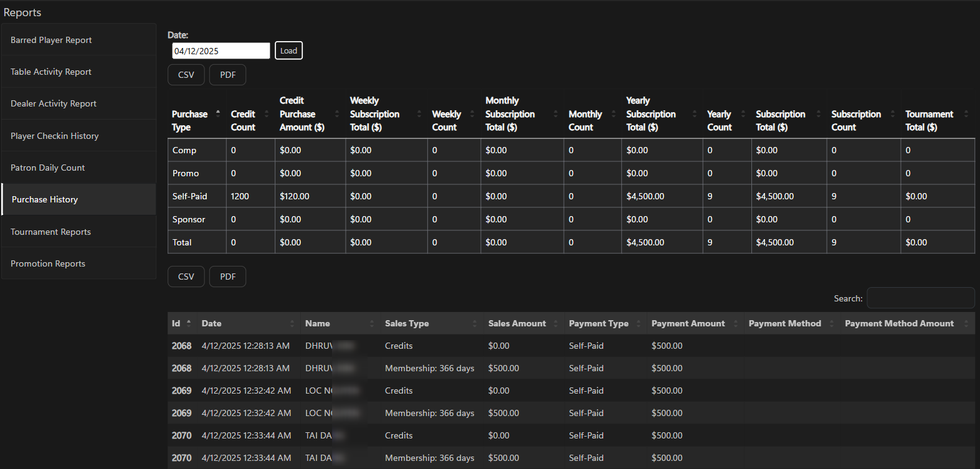980x469 pixels.
Task: Export summary table as CSV
Action: coord(186,75)
